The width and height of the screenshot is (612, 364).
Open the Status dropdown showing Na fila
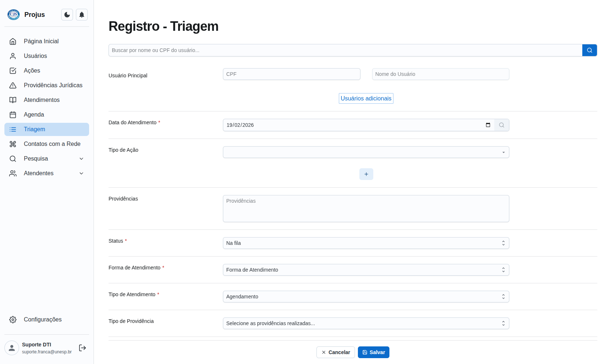pos(366,243)
